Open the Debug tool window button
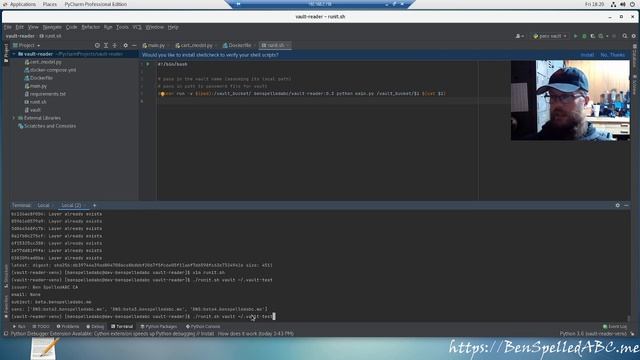This screenshot has width=640, height=360. (95, 327)
